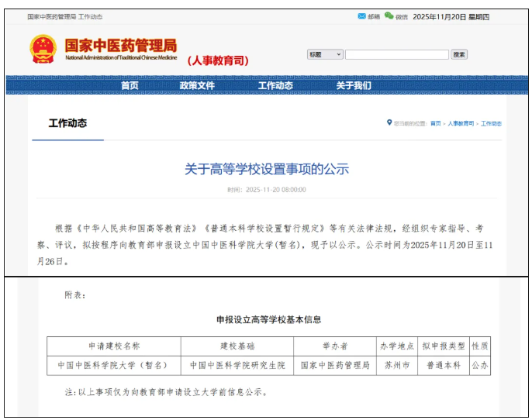Click the 邮箱 text link
Image resolution: width=532 pixels, height=420 pixels.
[x=374, y=17]
